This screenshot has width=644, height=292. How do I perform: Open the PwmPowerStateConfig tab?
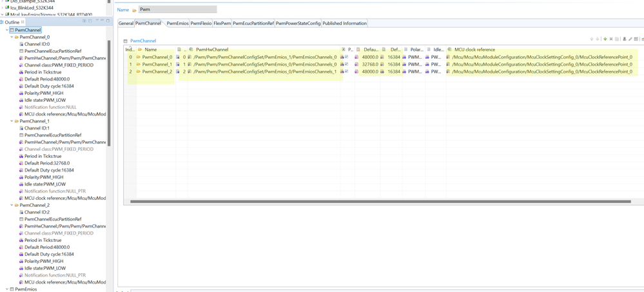click(298, 23)
